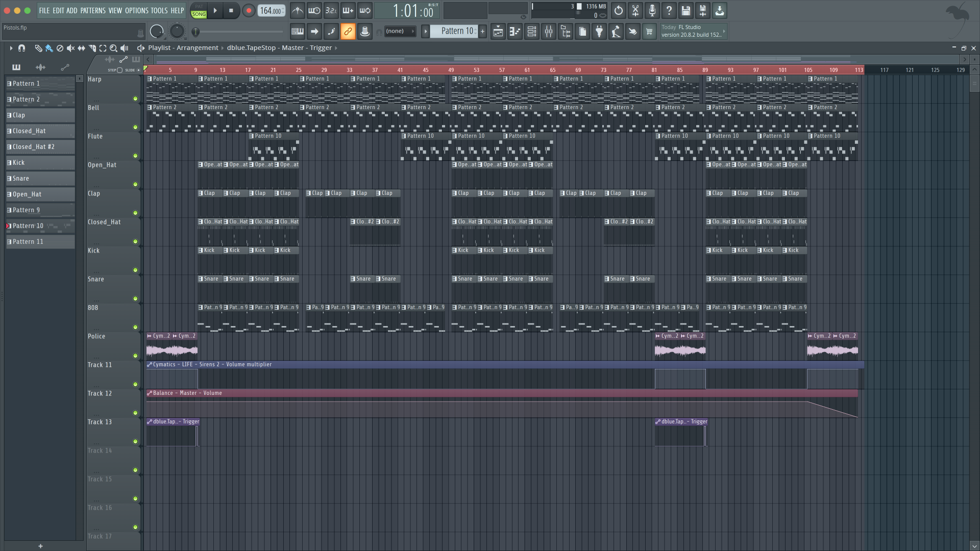The image size is (980, 551).
Task: Open the render audio (scissors) icon
Action: (635, 11)
